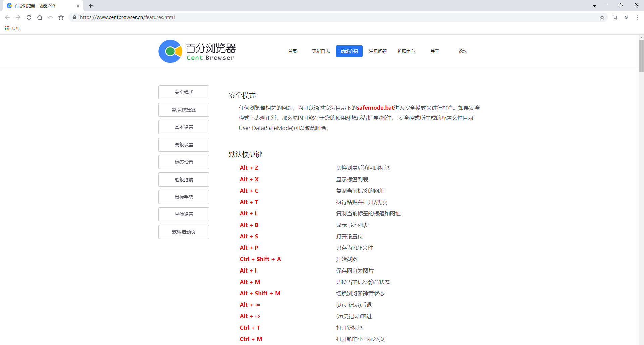Open a new tab with the plus button
644x345 pixels.
pyautogui.click(x=91, y=6)
